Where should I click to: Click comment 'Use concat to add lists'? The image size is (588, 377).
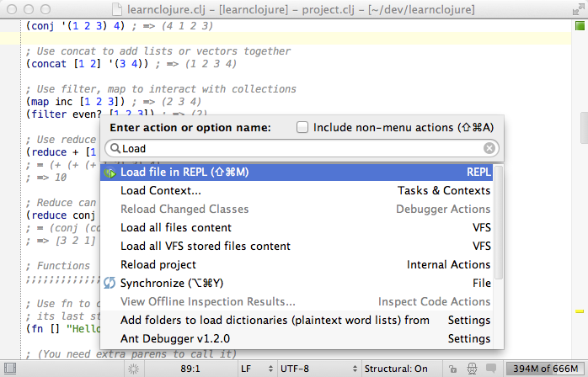[x=158, y=51]
